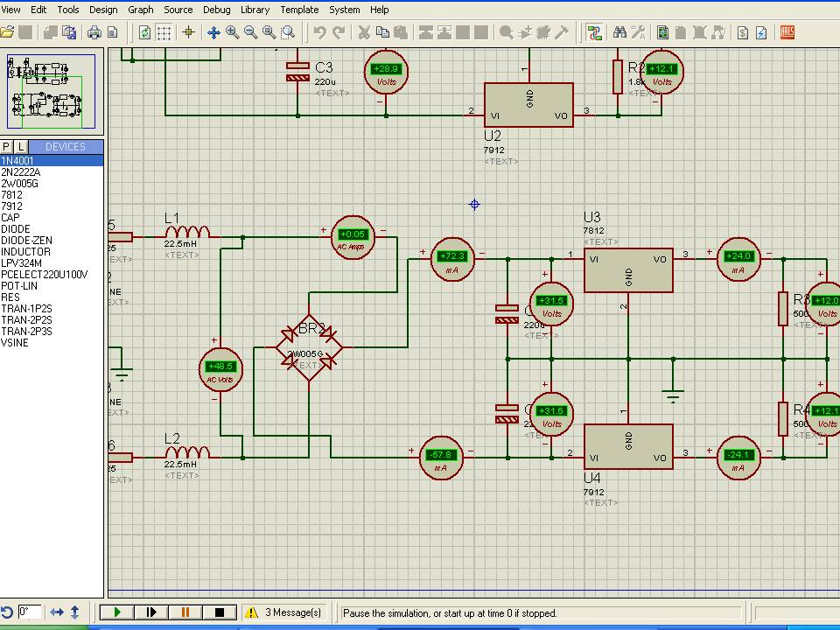
Task: Select 2N2222A in the devices list
Action: (x=20, y=172)
